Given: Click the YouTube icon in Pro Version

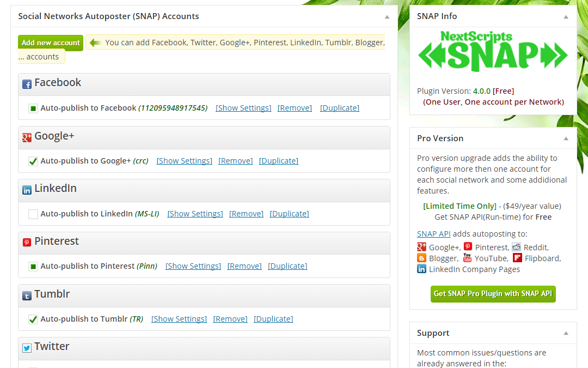Looking at the screenshot, I should point(467,257).
